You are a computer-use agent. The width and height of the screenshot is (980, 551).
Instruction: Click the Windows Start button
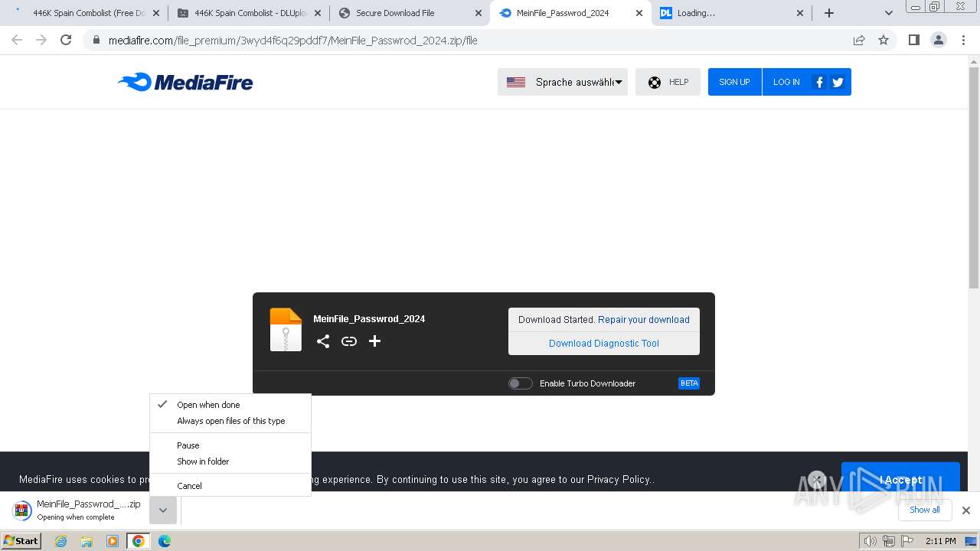(x=21, y=541)
